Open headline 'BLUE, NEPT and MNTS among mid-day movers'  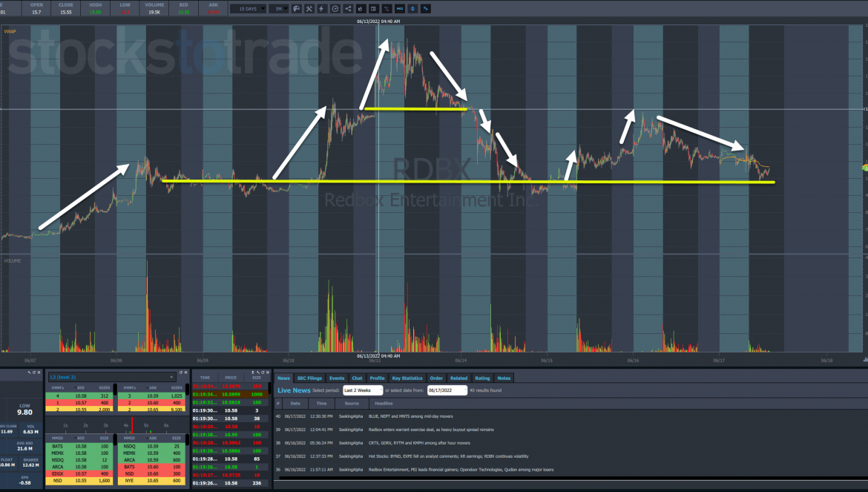(x=411, y=416)
